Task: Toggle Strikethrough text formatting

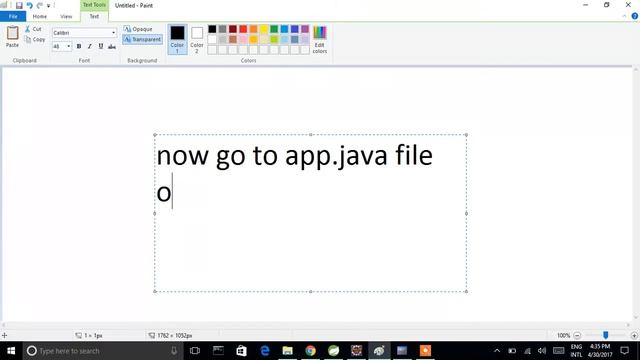Action: 112,47
